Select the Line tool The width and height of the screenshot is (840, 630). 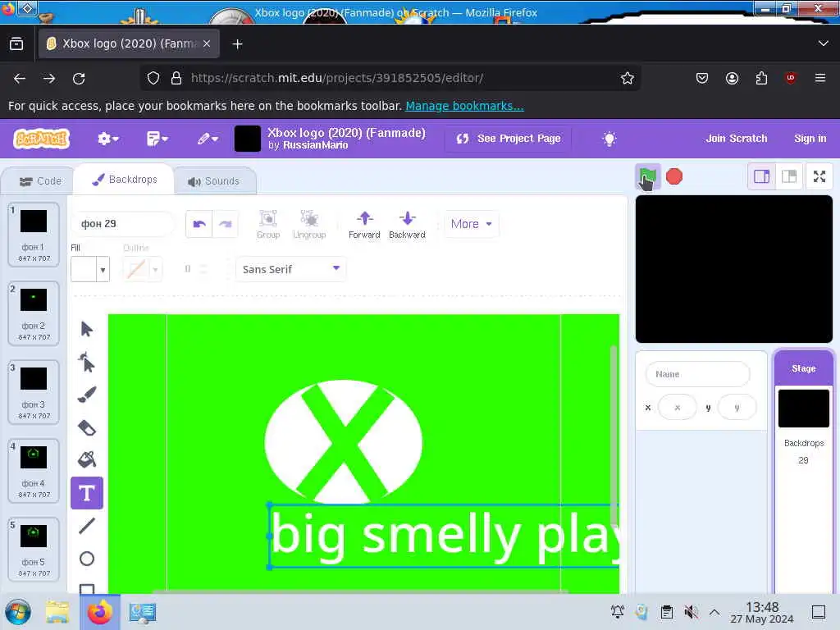(87, 526)
